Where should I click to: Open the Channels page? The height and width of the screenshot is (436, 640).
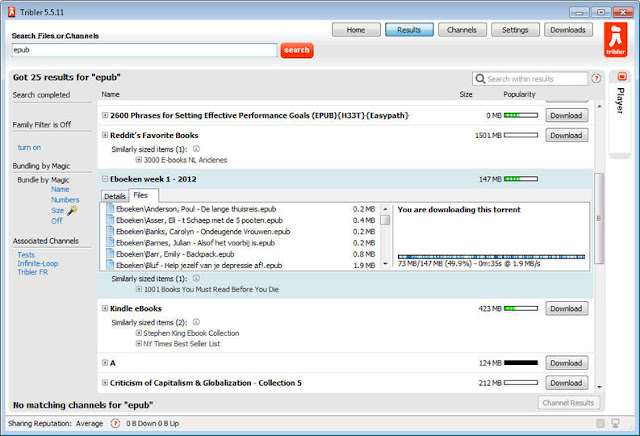[462, 30]
